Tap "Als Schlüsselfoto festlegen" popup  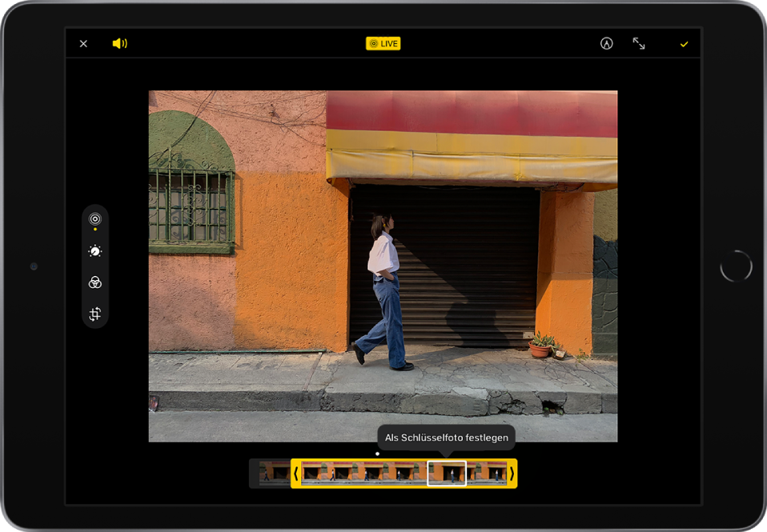447,438
